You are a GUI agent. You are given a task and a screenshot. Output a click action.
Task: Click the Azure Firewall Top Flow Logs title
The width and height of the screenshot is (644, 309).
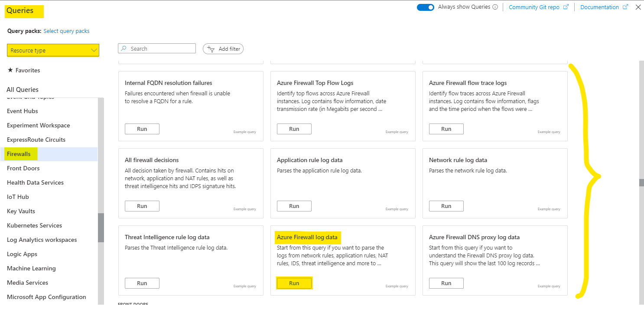pos(315,83)
